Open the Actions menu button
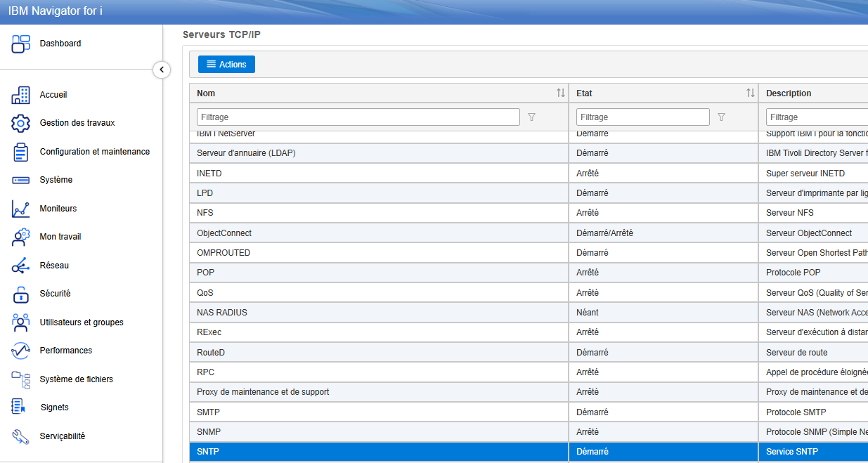This screenshot has height=463, width=868. pos(226,65)
